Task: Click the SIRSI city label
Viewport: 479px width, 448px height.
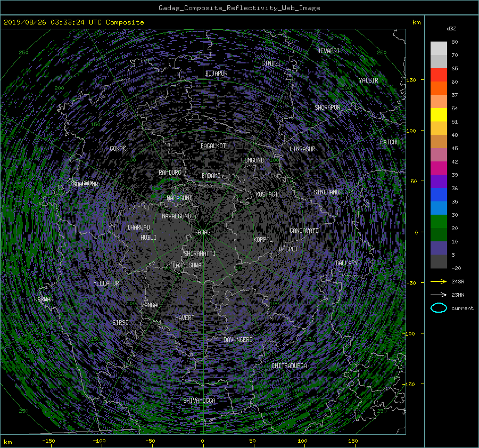Action: [x=120, y=323]
